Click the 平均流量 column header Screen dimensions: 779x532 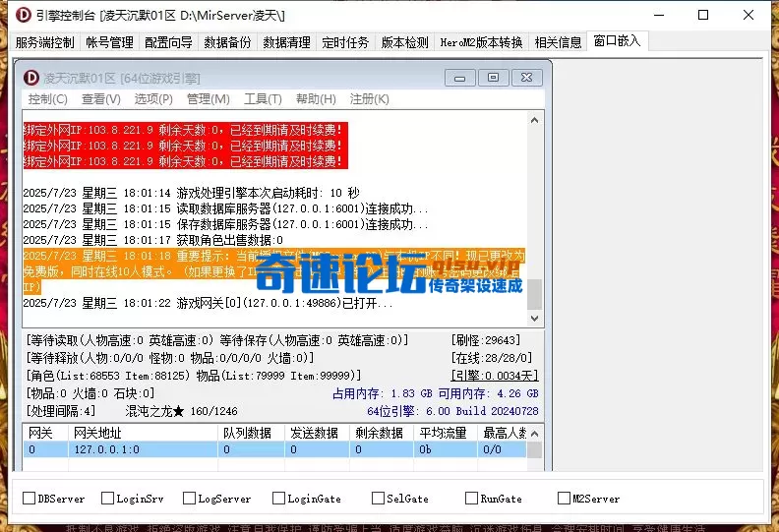pyautogui.click(x=446, y=433)
